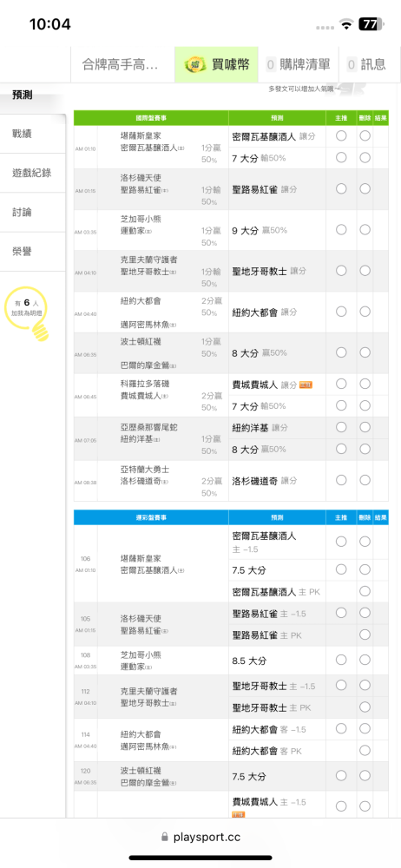Mark 紐約洋基 讓分 as 主推
The image size is (401, 868).
(x=341, y=427)
